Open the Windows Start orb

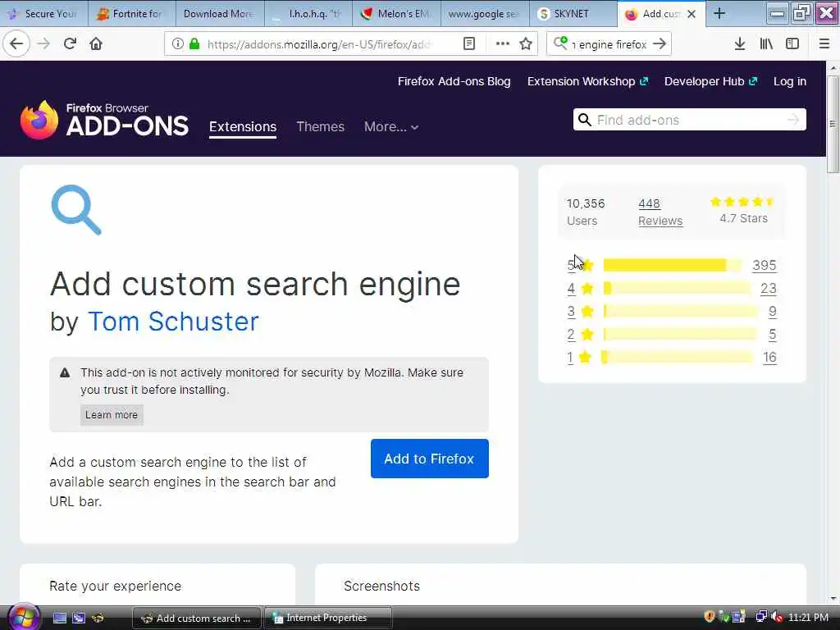(x=22, y=617)
